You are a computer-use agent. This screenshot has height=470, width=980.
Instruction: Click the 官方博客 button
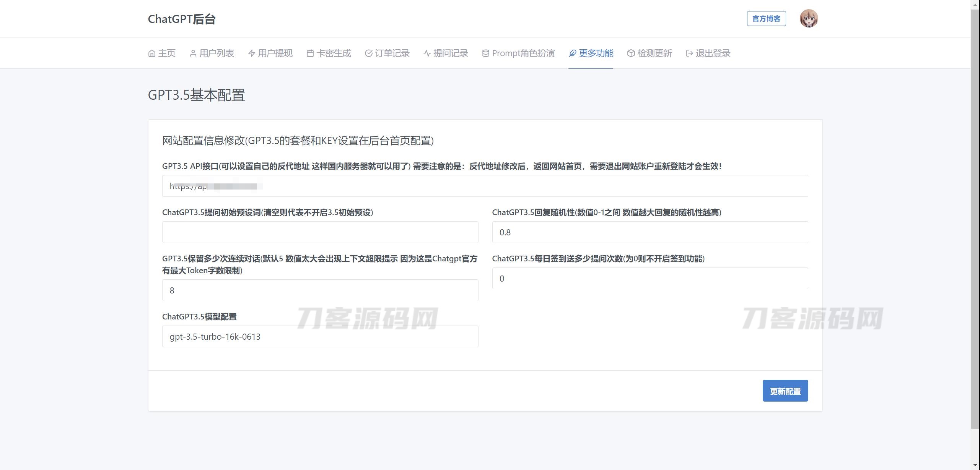(x=766, y=19)
